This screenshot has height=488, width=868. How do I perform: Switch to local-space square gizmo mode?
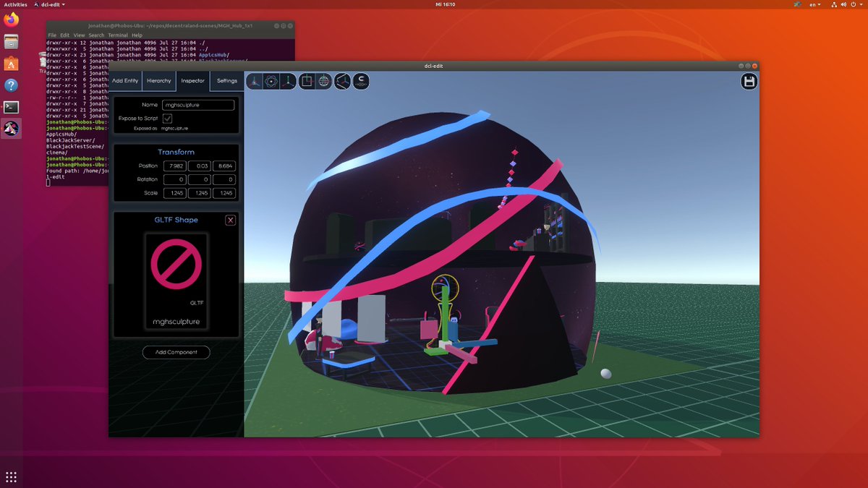[x=307, y=82]
